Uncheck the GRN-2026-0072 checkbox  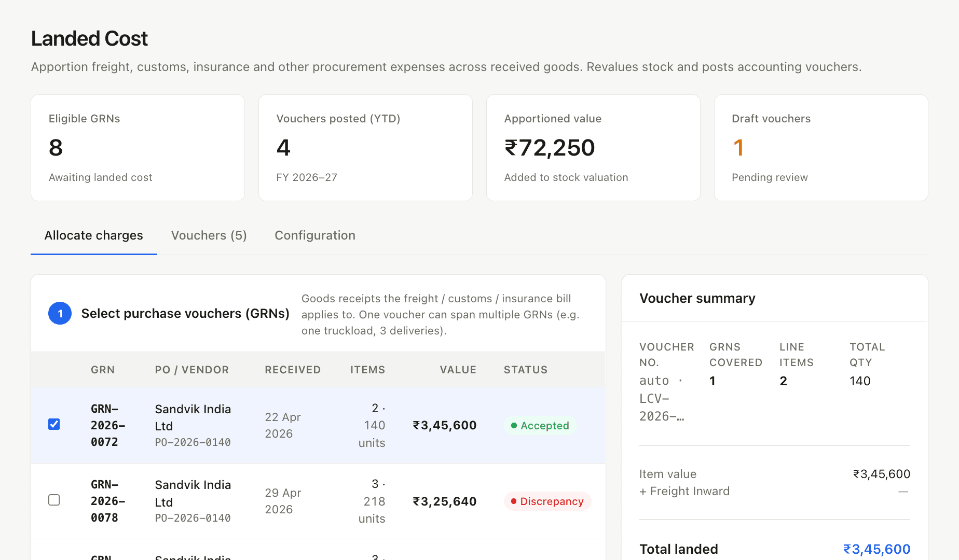click(54, 424)
